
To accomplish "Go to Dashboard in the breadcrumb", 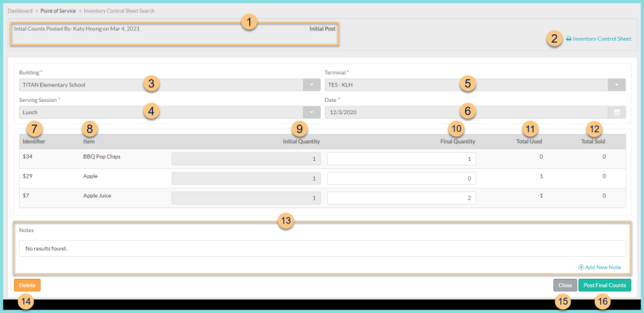I will point(20,11).
